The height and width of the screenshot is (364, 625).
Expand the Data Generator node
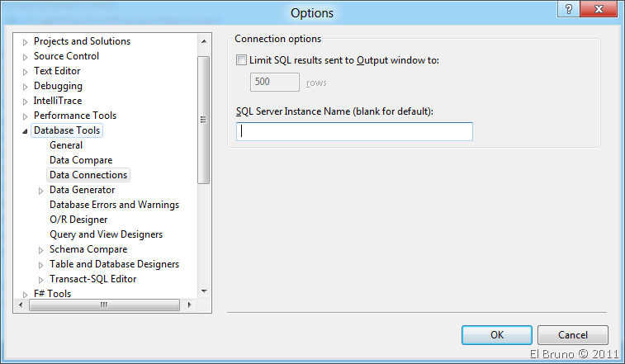(x=41, y=191)
